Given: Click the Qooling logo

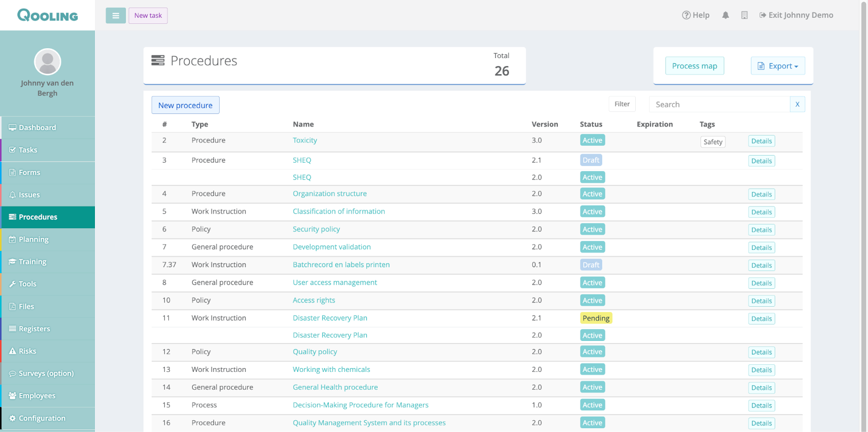Looking at the screenshot, I should click(48, 15).
